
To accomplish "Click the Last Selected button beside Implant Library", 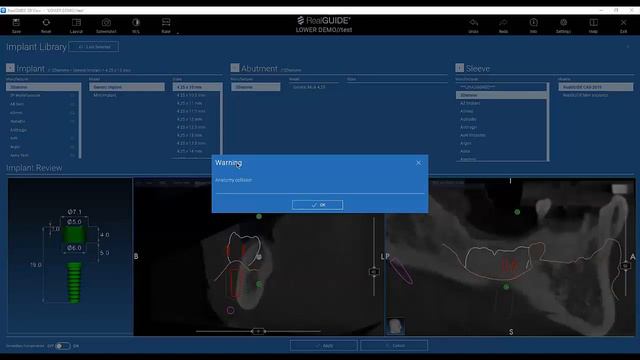I will click(x=94, y=47).
